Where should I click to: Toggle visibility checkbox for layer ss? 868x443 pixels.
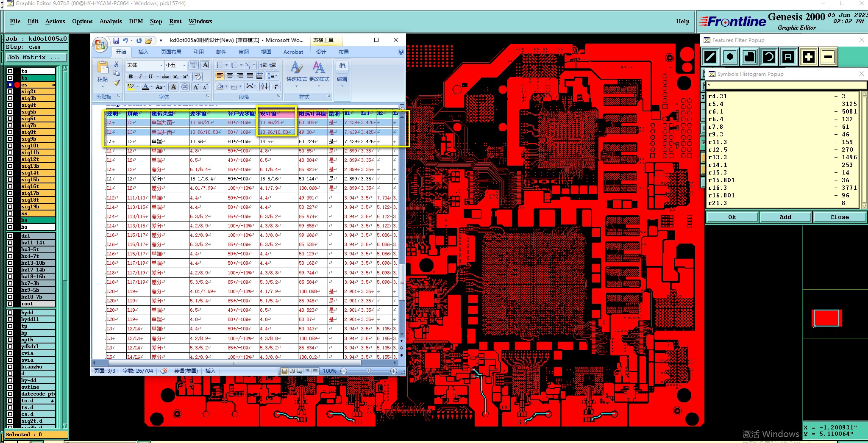point(10,213)
